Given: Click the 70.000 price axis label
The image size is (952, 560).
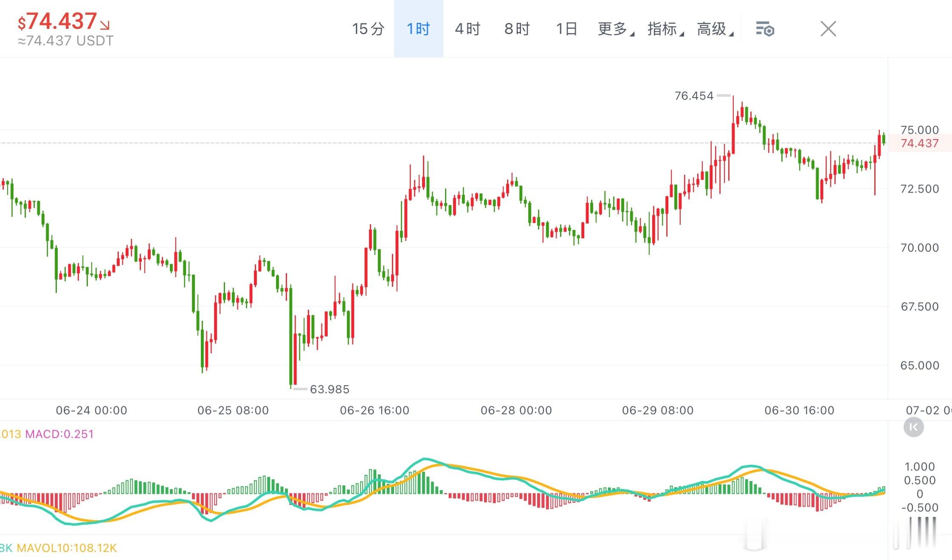Looking at the screenshot, I should coord(920,248).
